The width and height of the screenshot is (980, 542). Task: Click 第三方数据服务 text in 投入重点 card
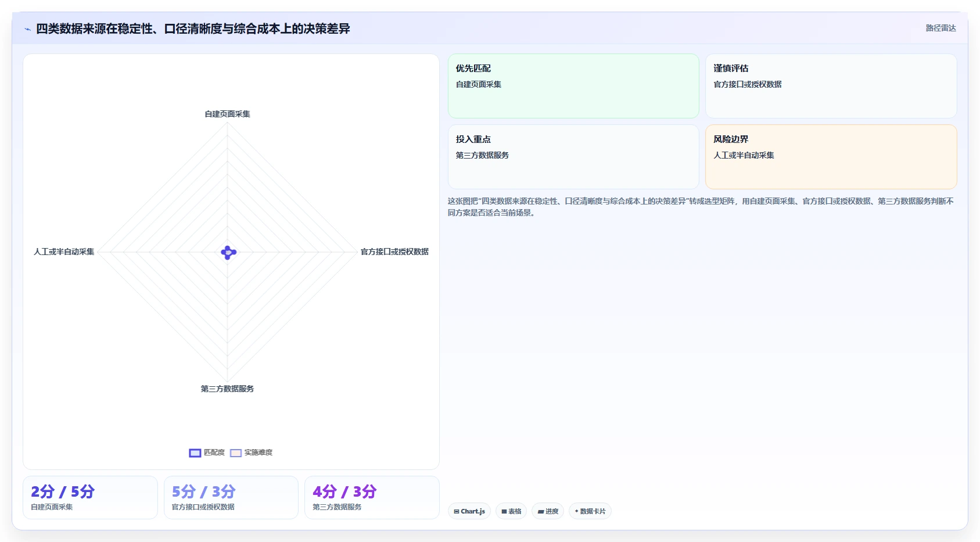click(x=482, y=155)
